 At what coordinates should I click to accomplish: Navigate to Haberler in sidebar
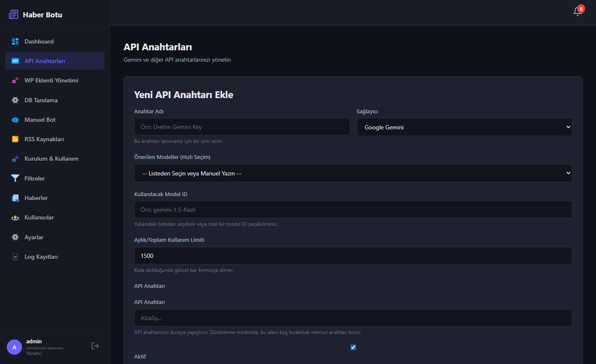click(x=36, y=198)
